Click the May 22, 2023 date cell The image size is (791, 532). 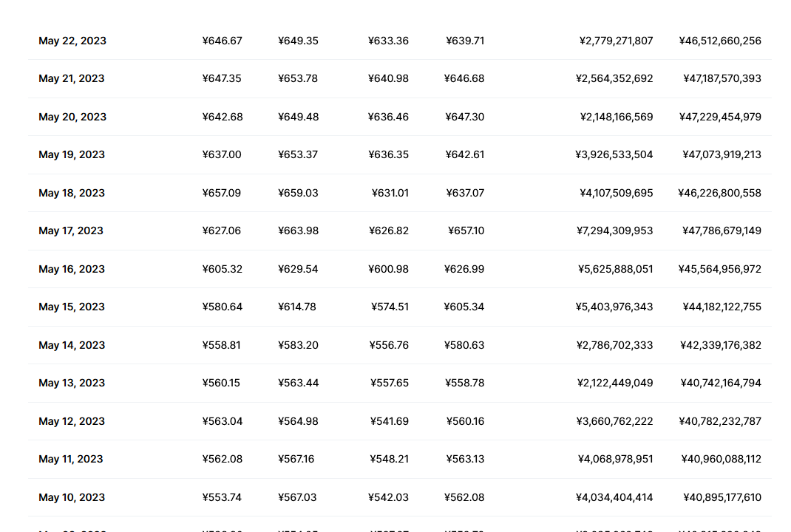click(72, 41)
